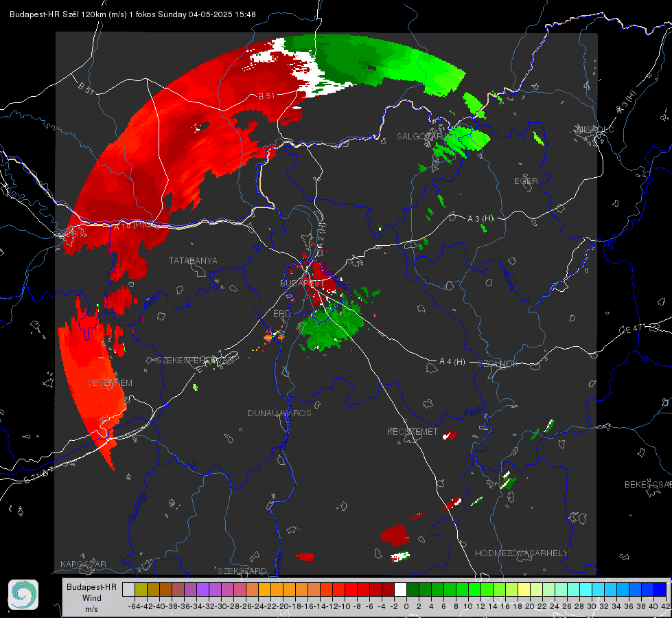Select the dark blue swatch between 40 and 42
Screen dimensions: 672x618
660,589
